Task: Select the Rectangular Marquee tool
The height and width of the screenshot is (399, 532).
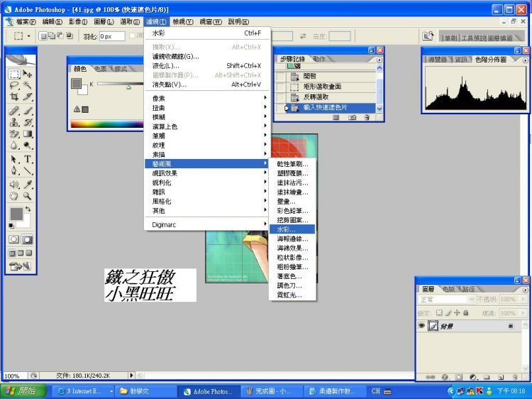Action: pyautogui.click(x=14, y=74)
